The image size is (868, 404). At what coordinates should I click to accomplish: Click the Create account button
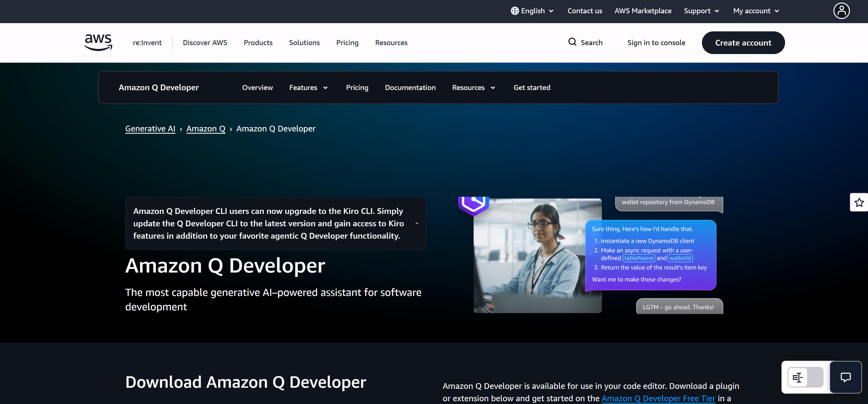[x=743, y=42]
